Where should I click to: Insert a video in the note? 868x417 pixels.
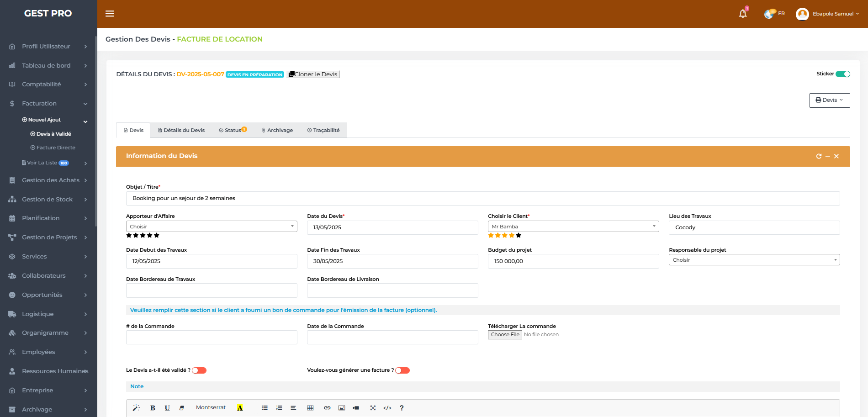(356, 408)
